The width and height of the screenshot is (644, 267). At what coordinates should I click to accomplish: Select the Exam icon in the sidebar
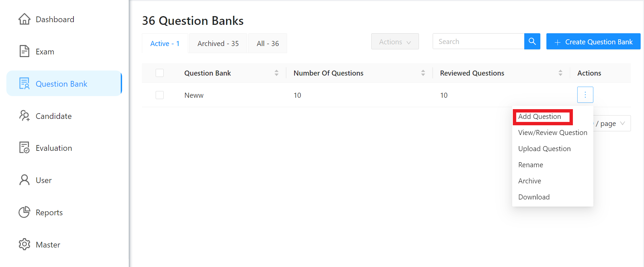[x=24, y=51]
